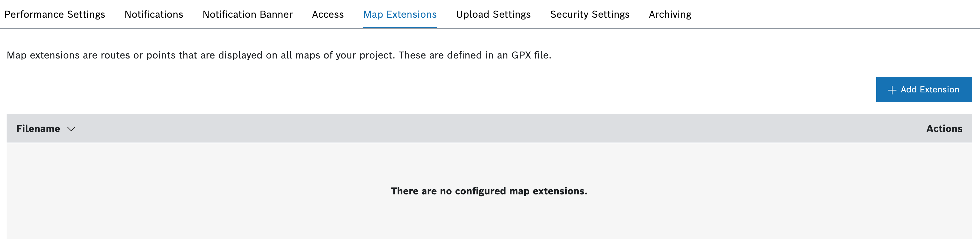This screenshot has height=243, width=980.
Task: Open the Performance Settings tab
Action: 54,14
